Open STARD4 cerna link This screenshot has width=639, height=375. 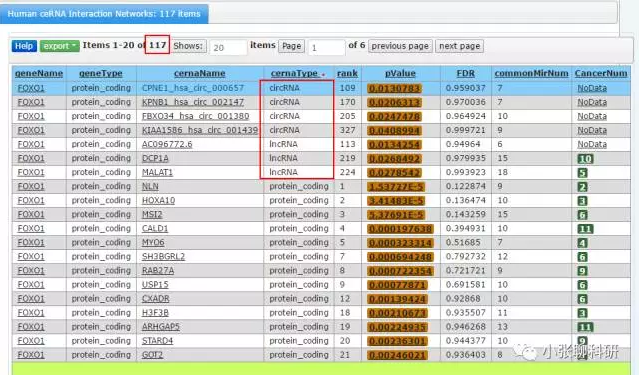pos(157,341)
